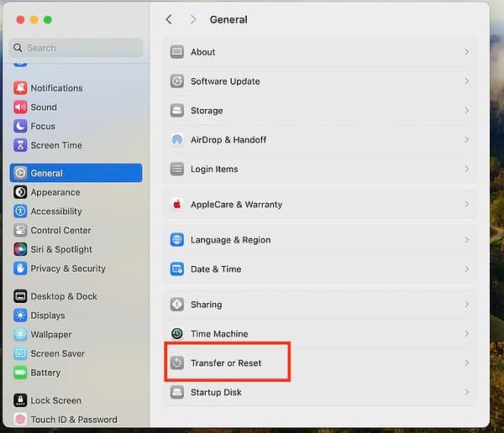Click the Transfer or Reset icon
Image resolution: width=504 pixels, height=433 pixels.
click(x=176, y=363)
